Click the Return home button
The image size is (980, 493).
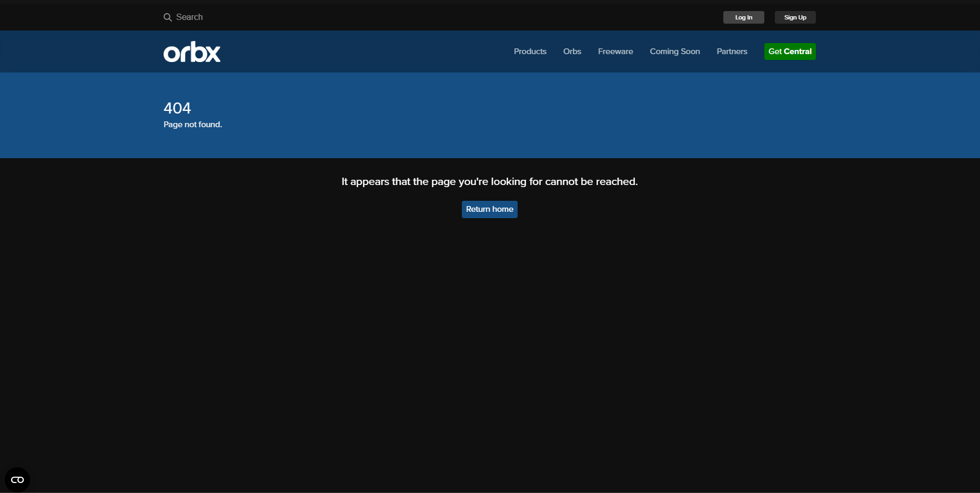coord(490,209)
